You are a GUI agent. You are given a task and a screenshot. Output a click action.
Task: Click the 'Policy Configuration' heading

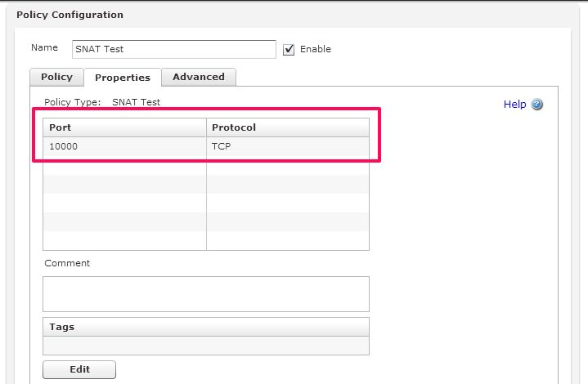(70, 15)
